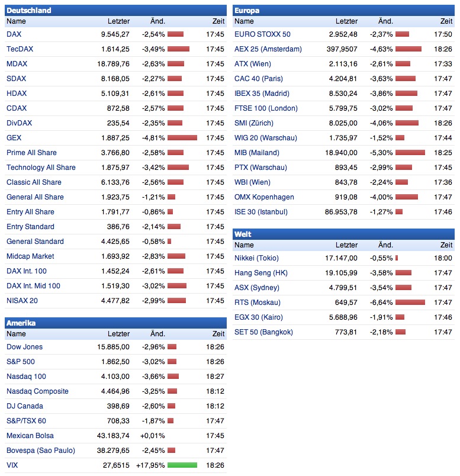Open Nikkei (Tokio) index link
Screen dimensions: 460x476
point(256,258)
